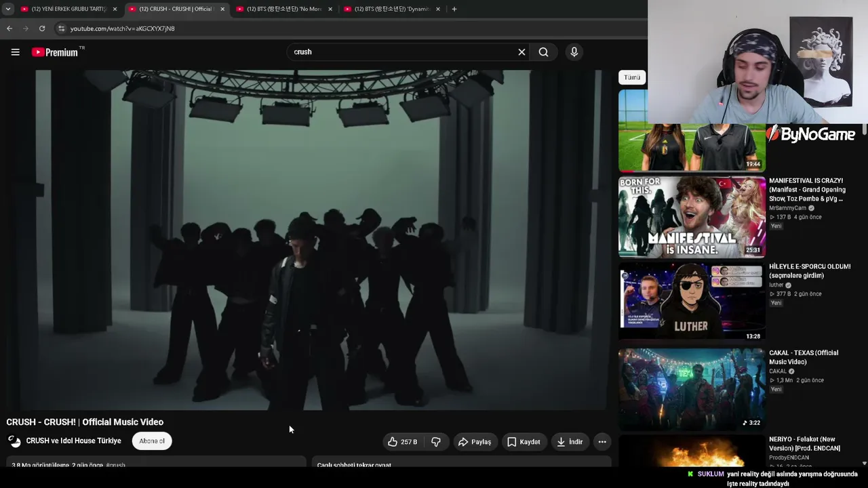868x488 pixels.
Task: Open the CAKAL TEXAS video thumbnail
Action: click(692, 389)
